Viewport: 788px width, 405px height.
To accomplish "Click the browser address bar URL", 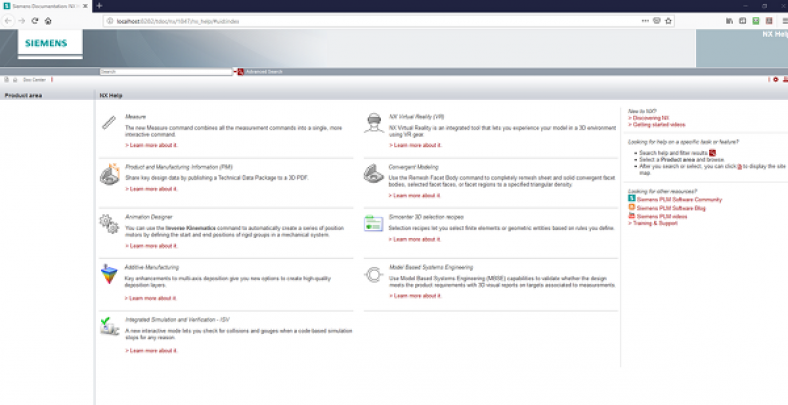I will tap(178, 21).
